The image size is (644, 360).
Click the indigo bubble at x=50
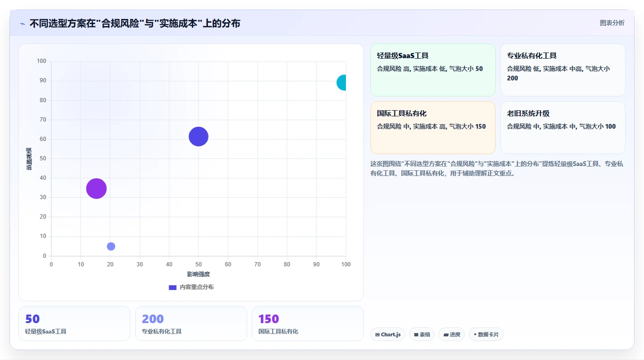[x=198, y=137]
